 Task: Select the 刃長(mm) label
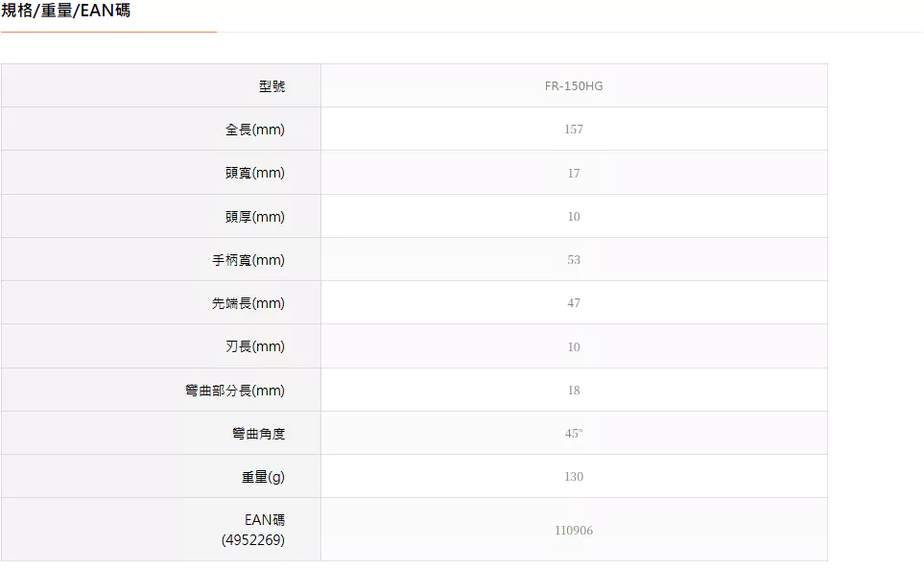tap(254, 346)
